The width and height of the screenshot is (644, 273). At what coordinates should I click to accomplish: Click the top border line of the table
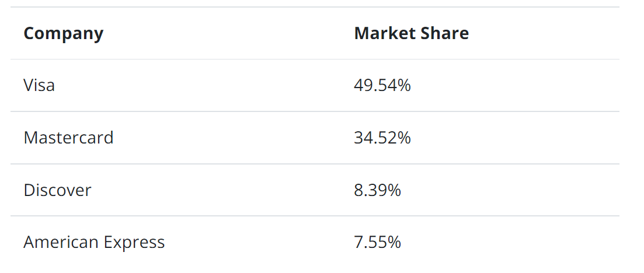tap(315, 7)
